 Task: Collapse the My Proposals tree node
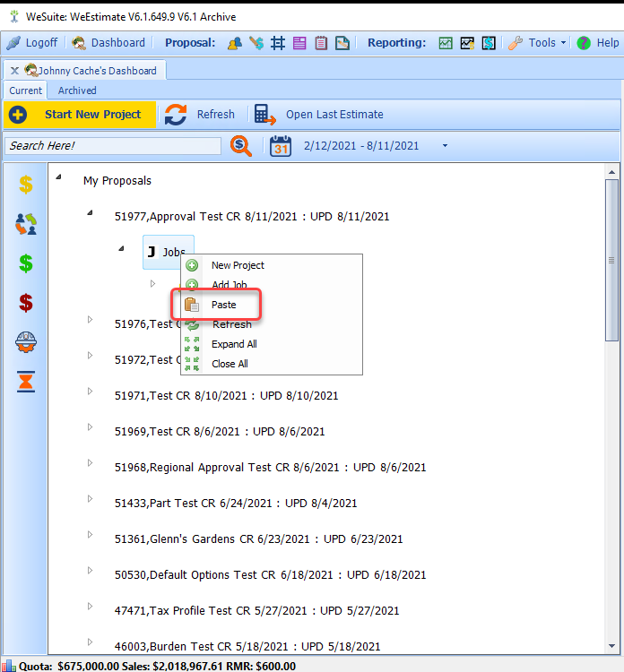(59, 177)
